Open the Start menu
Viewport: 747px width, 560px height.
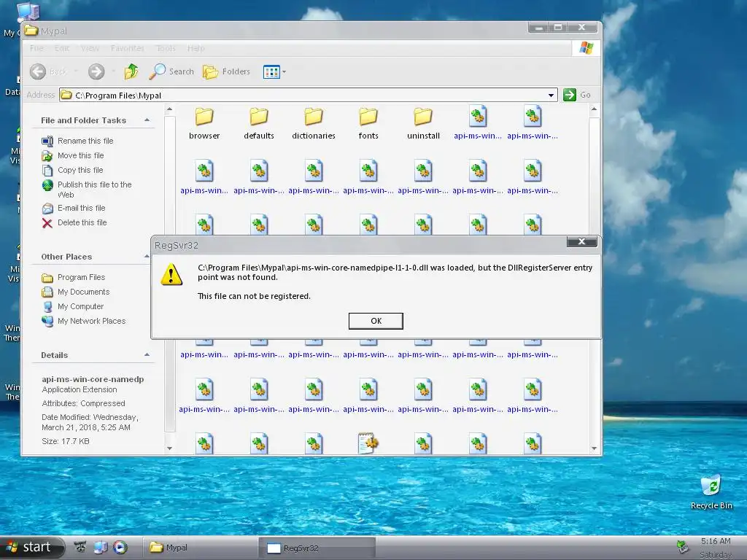point(31,548)
